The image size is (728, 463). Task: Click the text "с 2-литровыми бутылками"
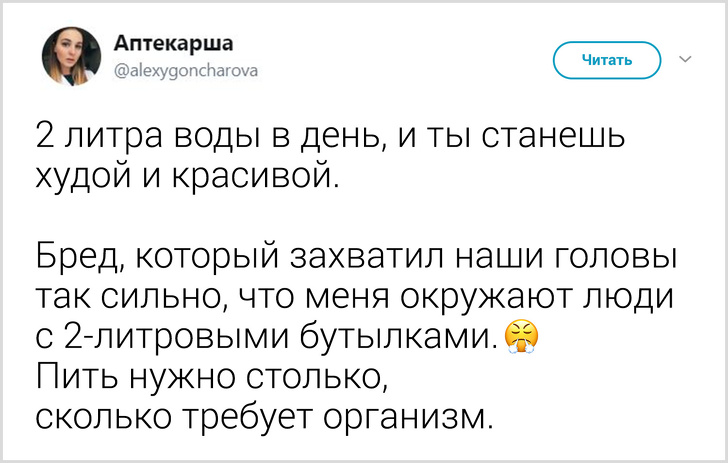tap(265, 339)
